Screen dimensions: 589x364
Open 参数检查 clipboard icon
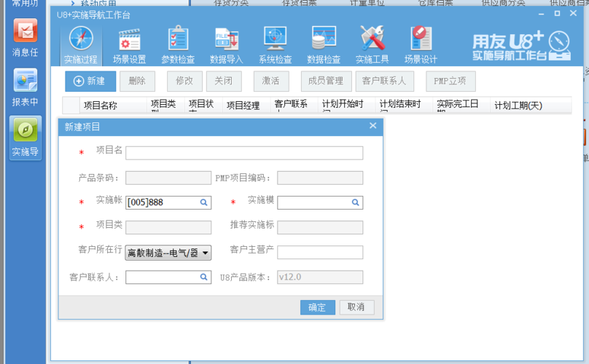[178, 44]
